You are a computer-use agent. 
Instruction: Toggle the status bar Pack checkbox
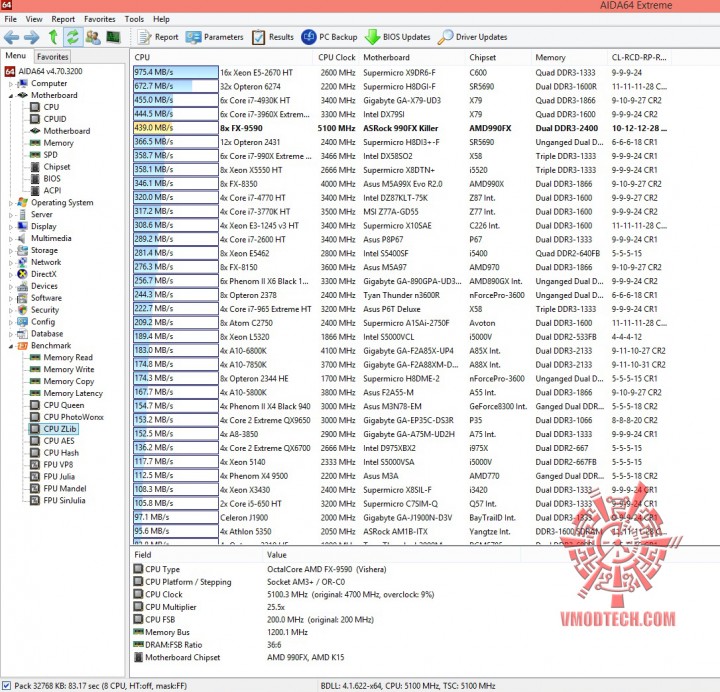(6, 686)
